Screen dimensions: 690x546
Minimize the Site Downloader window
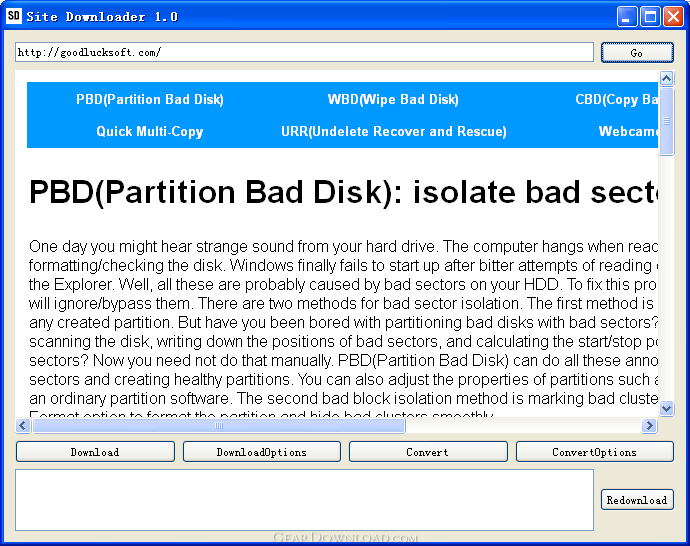pyautogui.click(x=627, y=17)
